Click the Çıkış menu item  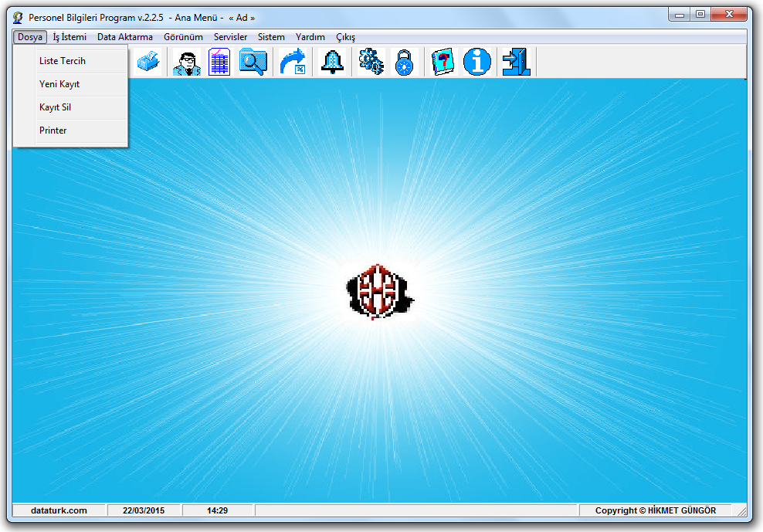click(345, 37)
